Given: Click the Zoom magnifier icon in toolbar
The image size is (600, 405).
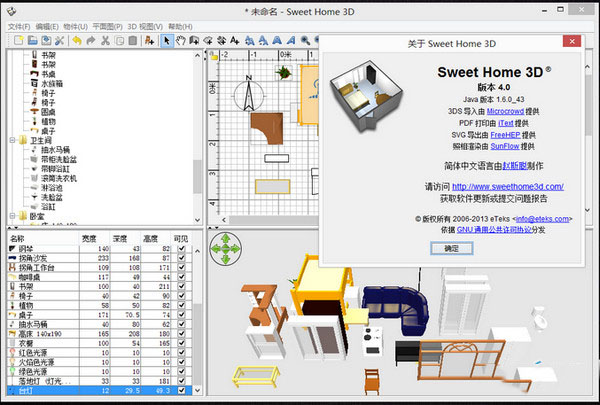Looking at the screenshot, I should 305,40.
